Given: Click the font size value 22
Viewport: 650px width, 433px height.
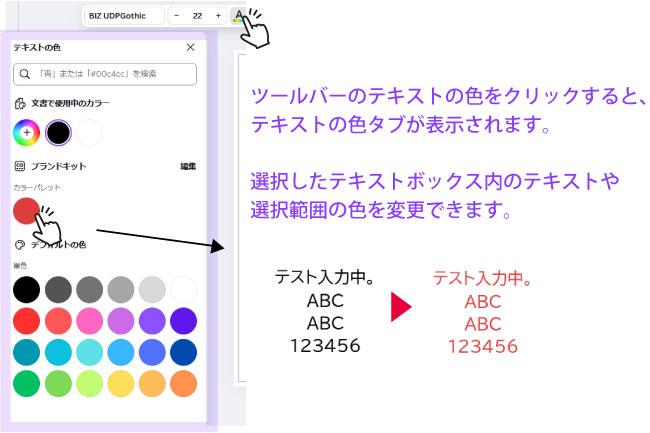Looking at the screenshot, I should pos(197,16).
